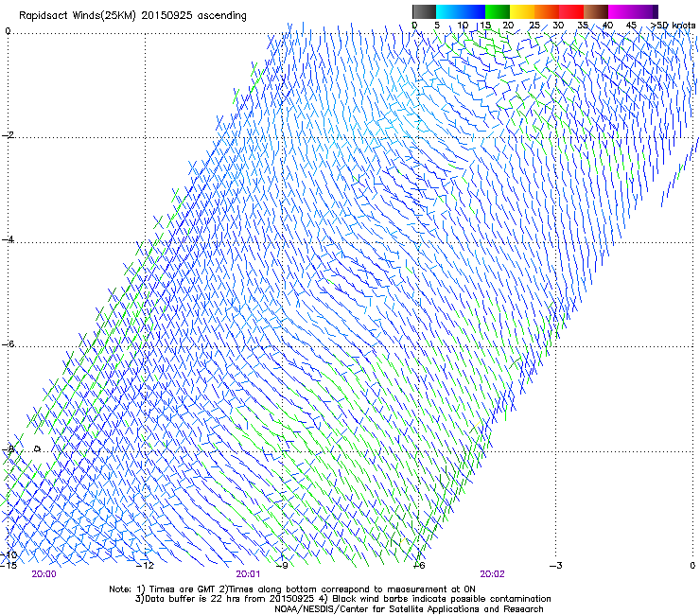
Task: Click the '-15' longitude axis label
Action: (x=9, y=566)
